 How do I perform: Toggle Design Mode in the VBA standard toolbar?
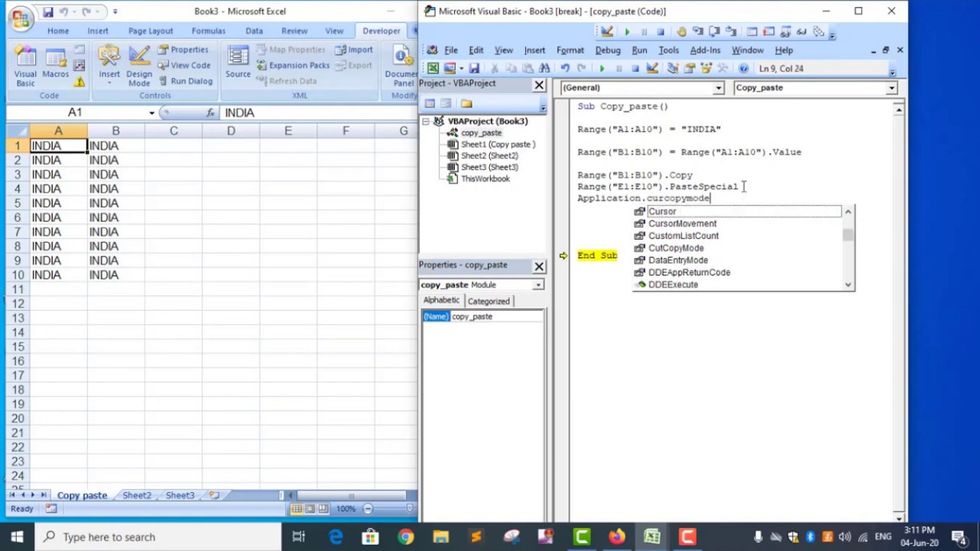[652, 69]
